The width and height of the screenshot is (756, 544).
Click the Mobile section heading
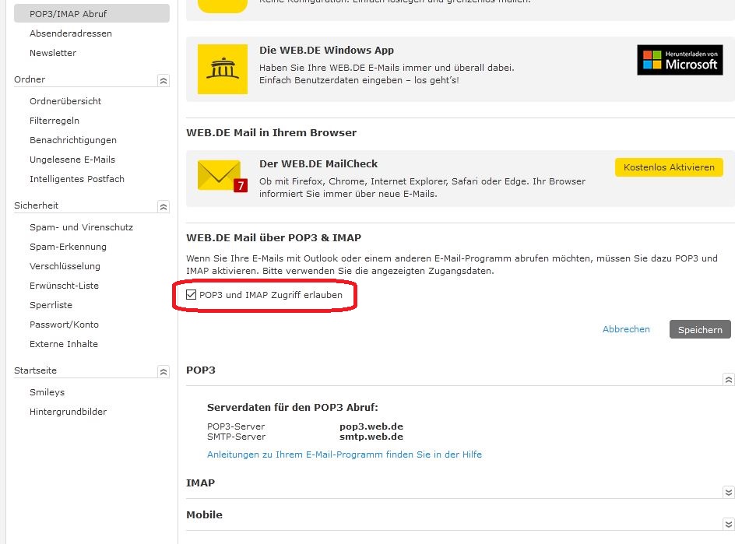pyautogui.click(x=205, y=514)
